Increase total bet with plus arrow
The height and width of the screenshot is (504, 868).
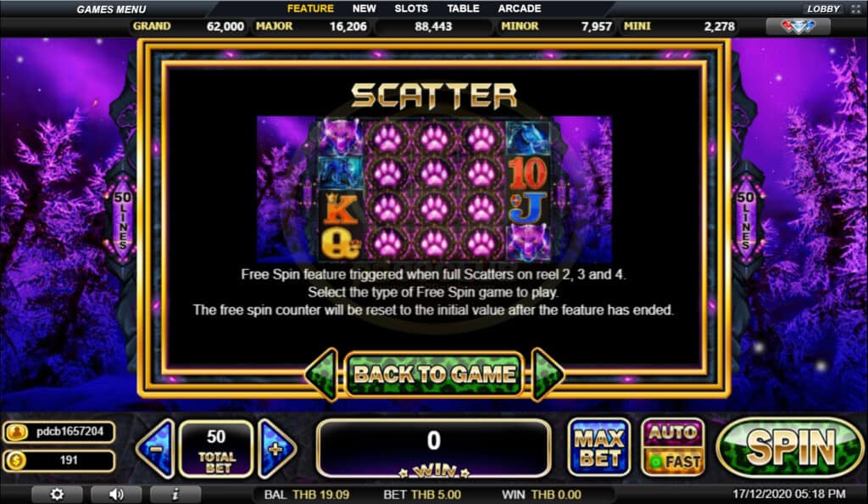pyautogui.click(x=277, y=449)
